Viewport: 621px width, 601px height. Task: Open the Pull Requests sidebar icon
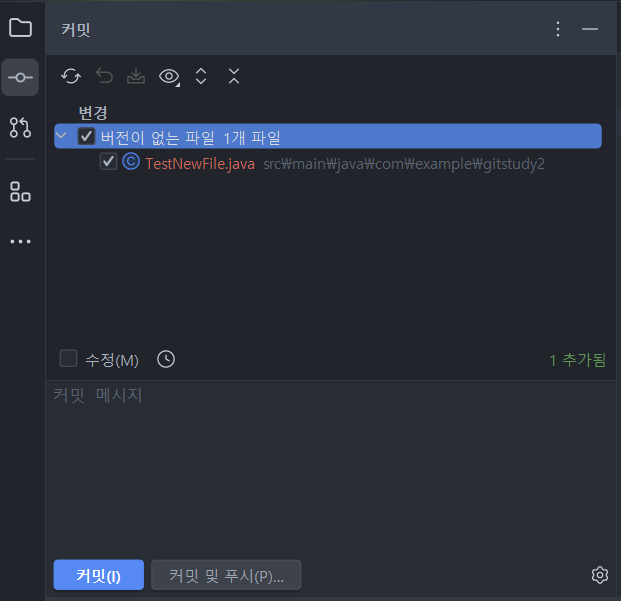20,127
